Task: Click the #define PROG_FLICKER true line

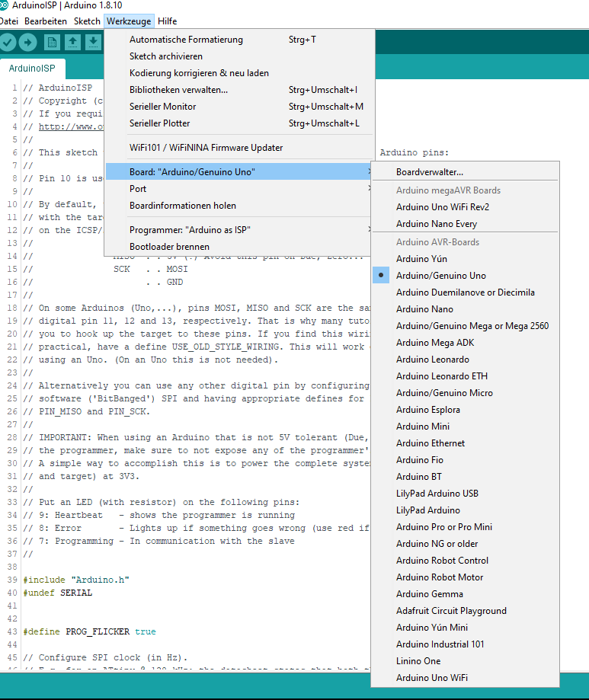Action: tap(89, 631)
